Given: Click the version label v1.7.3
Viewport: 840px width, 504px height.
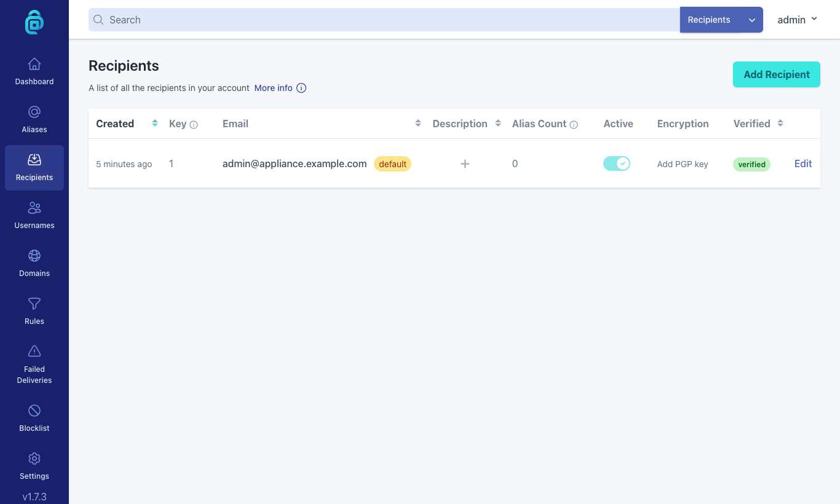Looking at the screenshot, I should click(34, 497).
